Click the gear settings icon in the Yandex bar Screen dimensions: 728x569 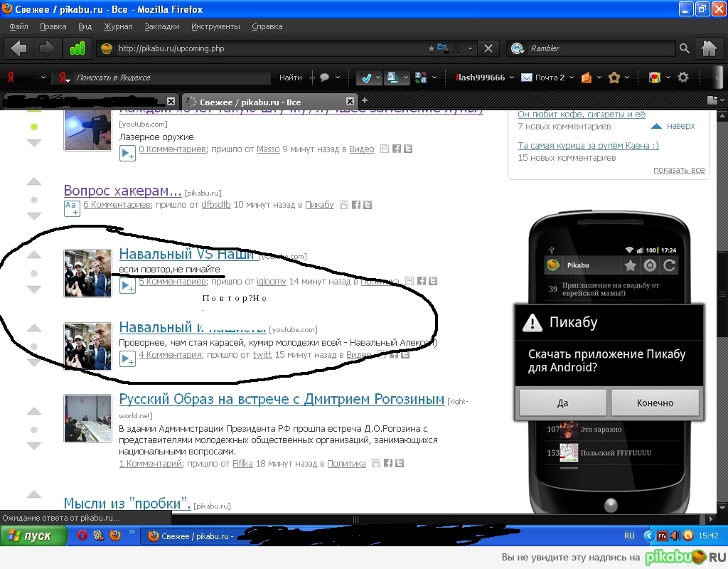[x=683, y=78]
